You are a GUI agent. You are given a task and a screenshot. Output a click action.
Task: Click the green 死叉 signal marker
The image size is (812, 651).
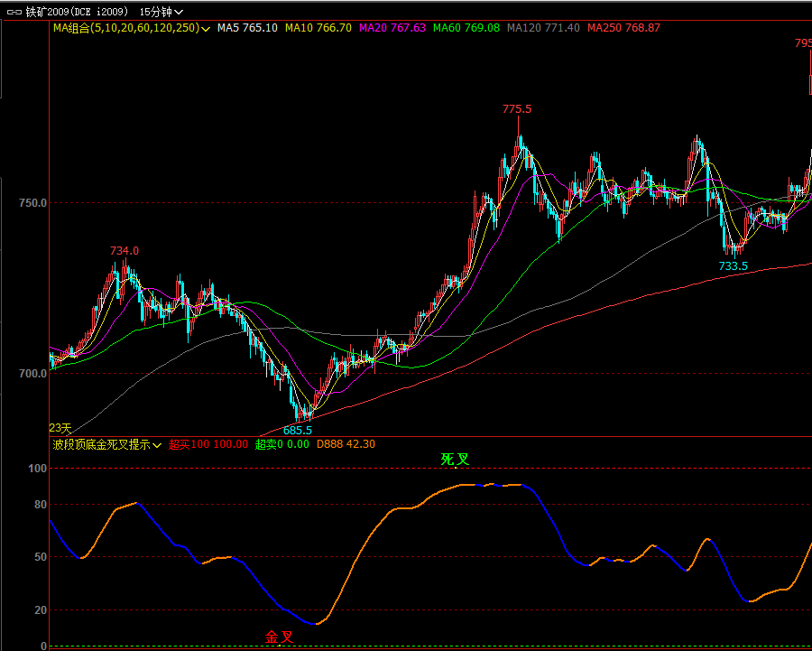456,460
